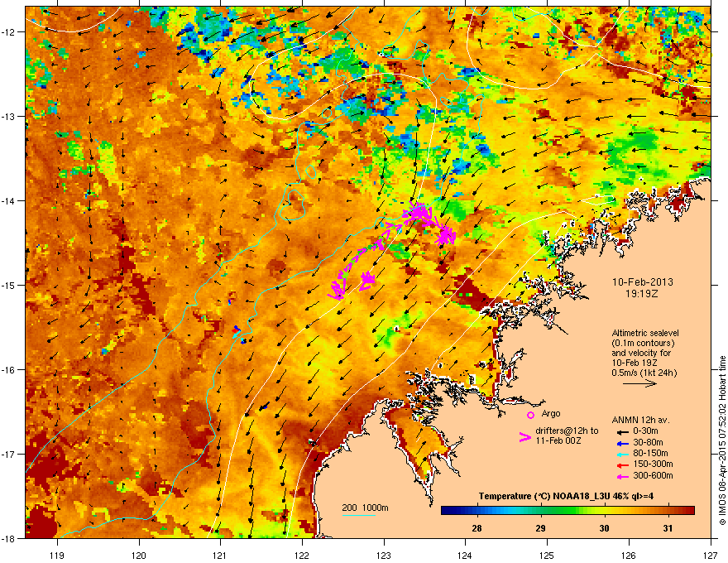Click the latitude axis label -18
The image size is (728, 563).
(x=8, y=538)
